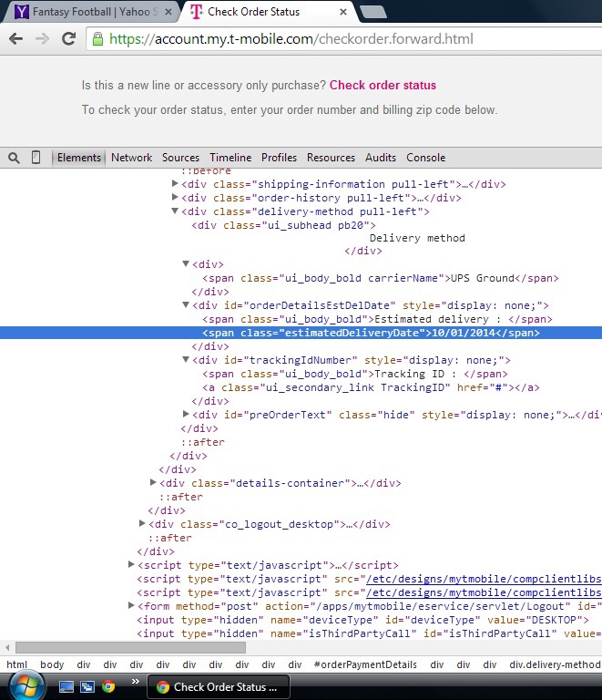Expand the Logout form node
The image size is (602, 700).
(x=131, y=606)
